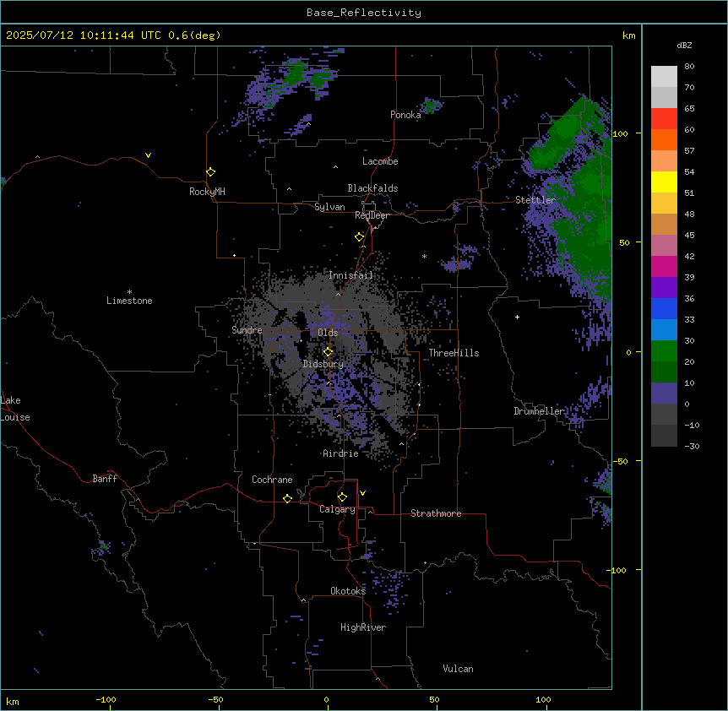728x711 pixels.
Task: Click the white plus marker north of Drumheller
Action: pos(517,317)
